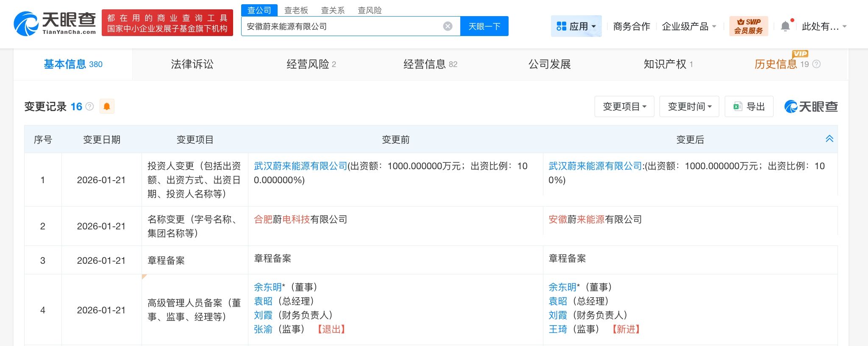Screen dimensions: 868x346
Task: Open 刘霞 link in 变更后 column
Action: pyautogui.click(x=558, y=315)
